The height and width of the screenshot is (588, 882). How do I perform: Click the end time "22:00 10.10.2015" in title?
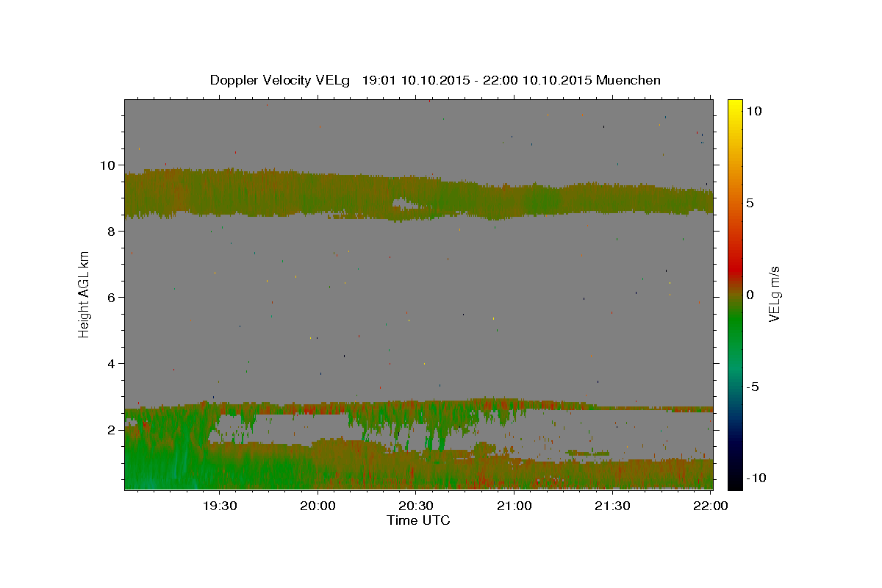pos(538,80)
